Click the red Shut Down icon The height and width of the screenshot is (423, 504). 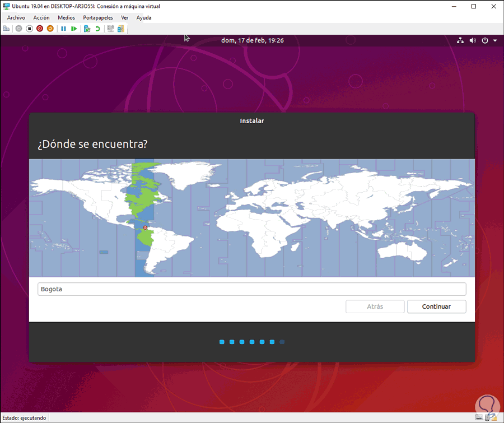40,29
